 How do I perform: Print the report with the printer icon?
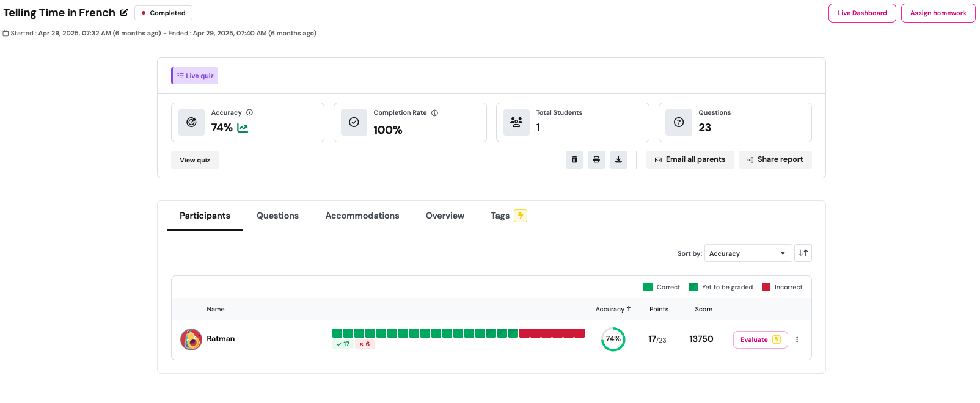pyautogui.click(x=596, y=159)
